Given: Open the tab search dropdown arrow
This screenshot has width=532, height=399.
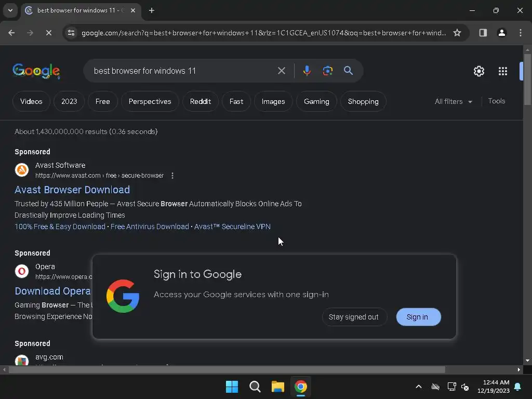Looking at the screenshot, I should [10, 10].
